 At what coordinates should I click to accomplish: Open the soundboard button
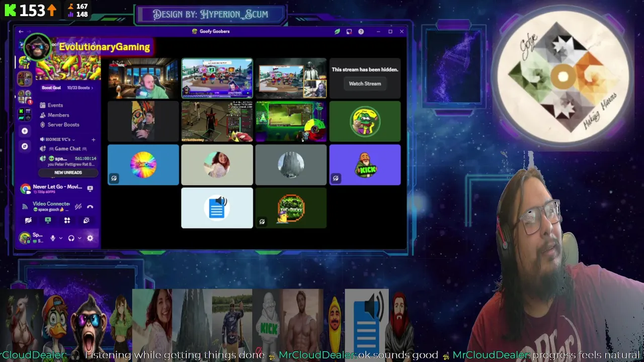click(x=87, y=220)
